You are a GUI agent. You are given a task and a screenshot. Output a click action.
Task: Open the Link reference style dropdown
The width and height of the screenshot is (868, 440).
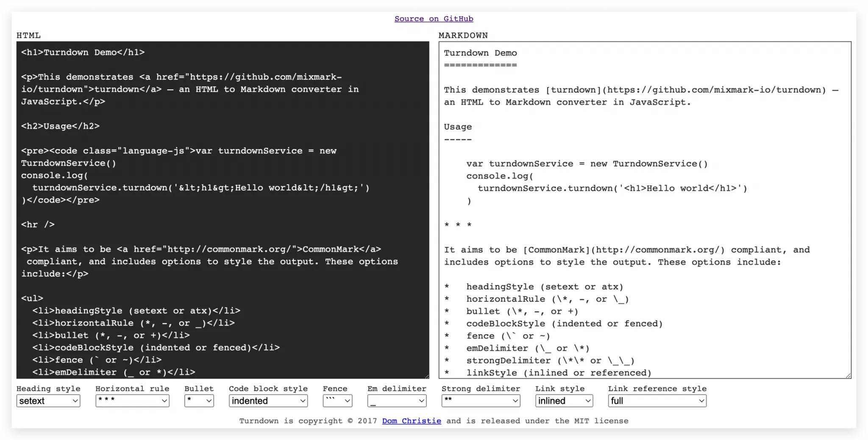coord(657,401)
